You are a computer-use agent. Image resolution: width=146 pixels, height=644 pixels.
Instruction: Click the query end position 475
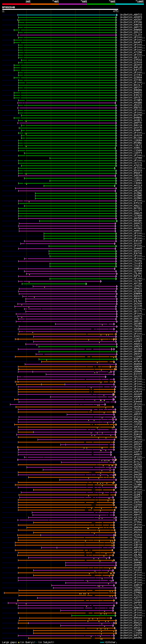point(115,11)
